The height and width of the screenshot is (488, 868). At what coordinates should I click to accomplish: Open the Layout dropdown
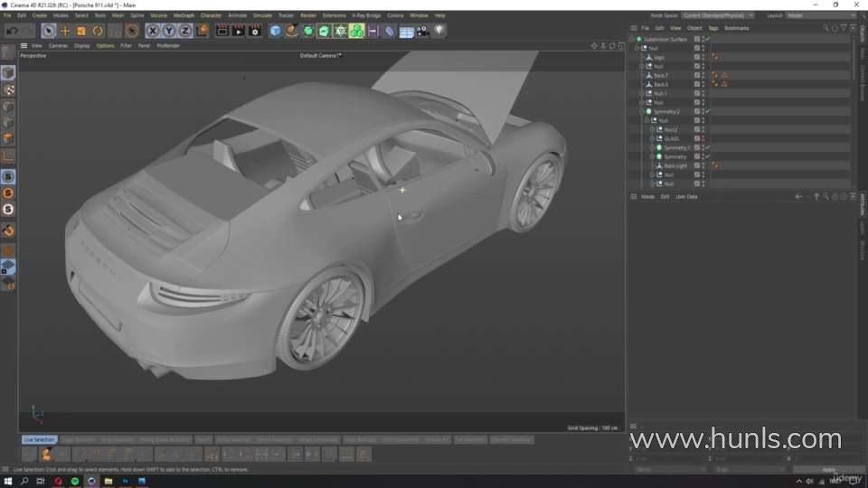pos(819,15)
